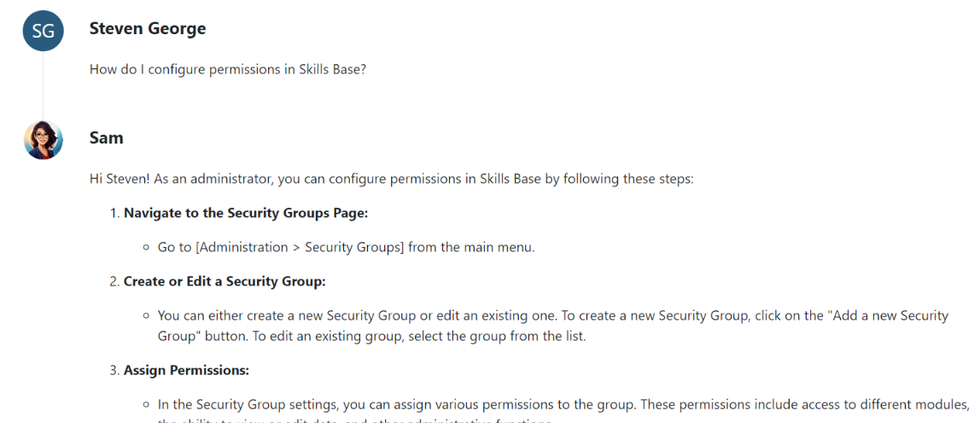The height and width of the screenshot is (423, 980).
Task: Click the bullet before "In the Security Group settings"
Action: tap(147, 405)
